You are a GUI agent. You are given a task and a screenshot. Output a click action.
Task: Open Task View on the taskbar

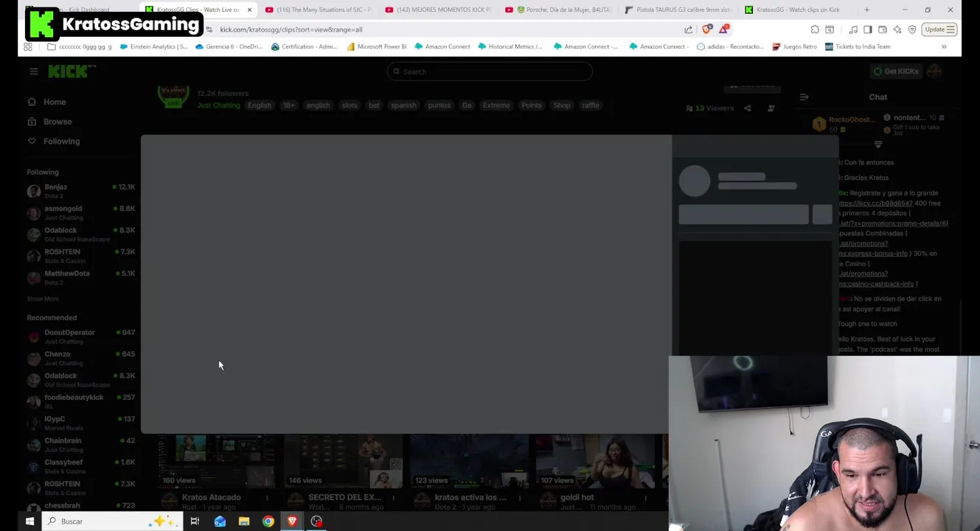tap(195, 521)
